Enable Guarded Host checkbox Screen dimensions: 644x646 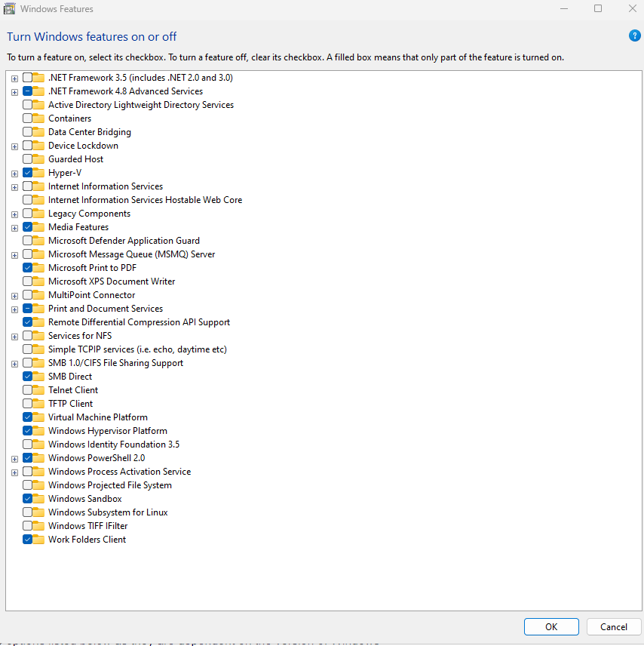coord(28,159)
